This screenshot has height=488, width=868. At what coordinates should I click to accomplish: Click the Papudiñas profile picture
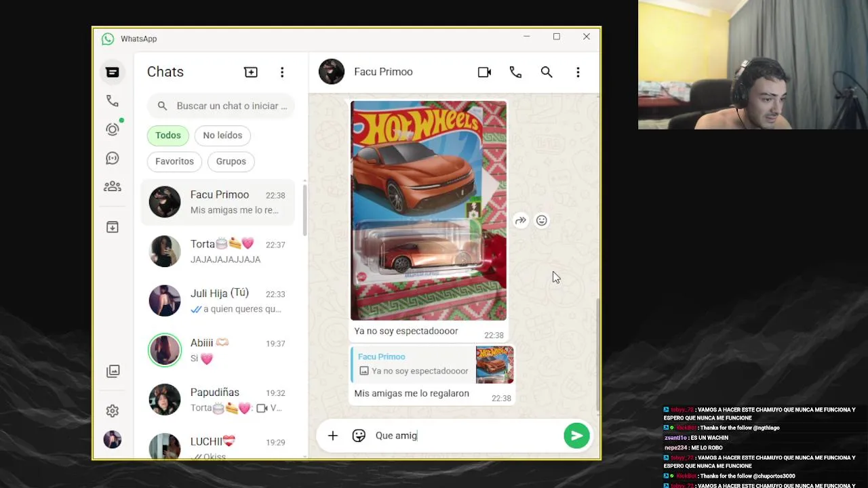tap(165, 400)
